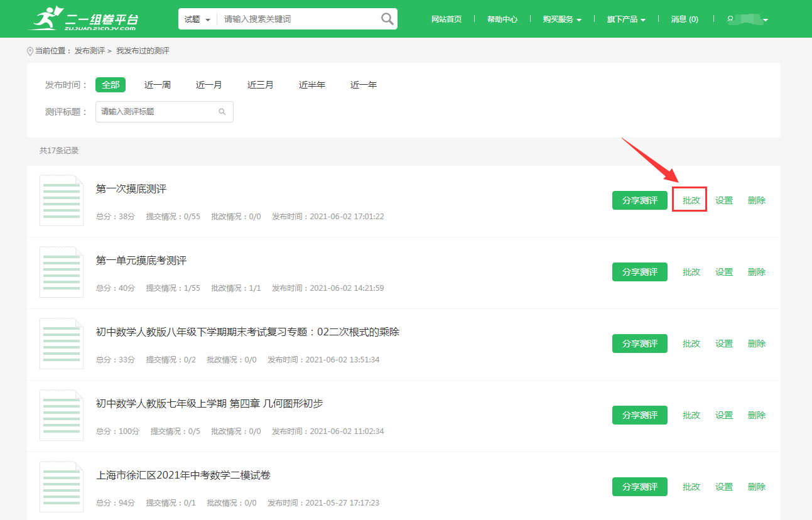The width and height of the screenshot is (812, 520).
Task: Click 批改 for 二次根式的乘除 test
Action: [691, 344]
